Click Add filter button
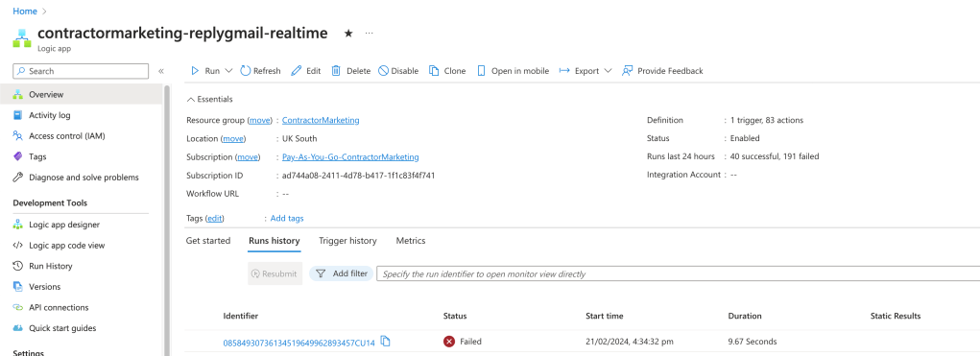 [342, 273]
